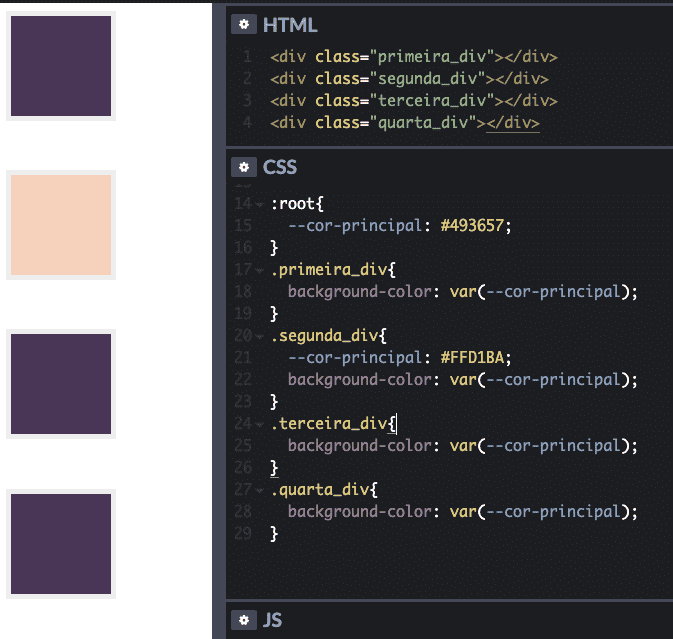The width and height of the screenshot is (673, 639).
Task: Select the CSS editor panel title
Action: coord(280,167)
